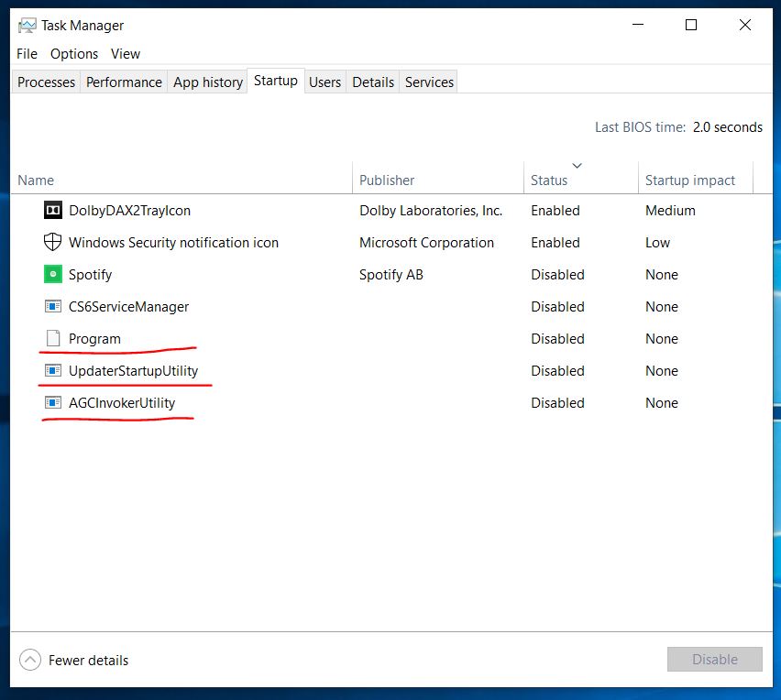Click the greyed Disable button

[714, 659]
